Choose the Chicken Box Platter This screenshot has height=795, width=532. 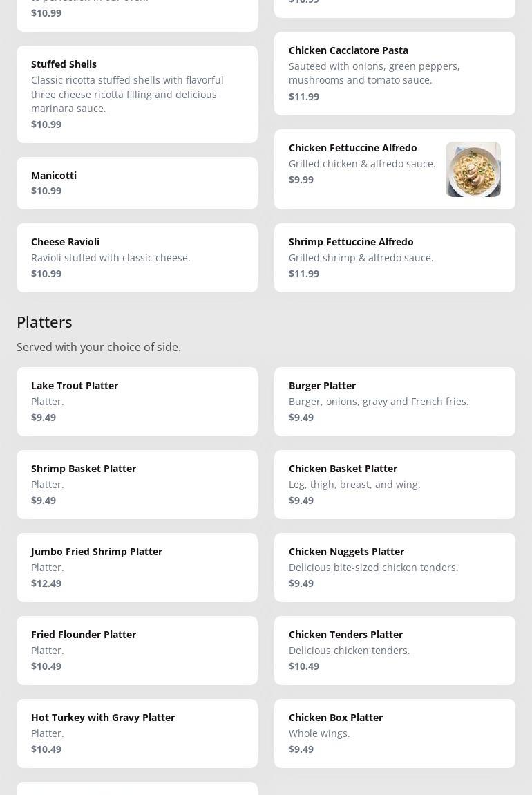click(395, 733)
